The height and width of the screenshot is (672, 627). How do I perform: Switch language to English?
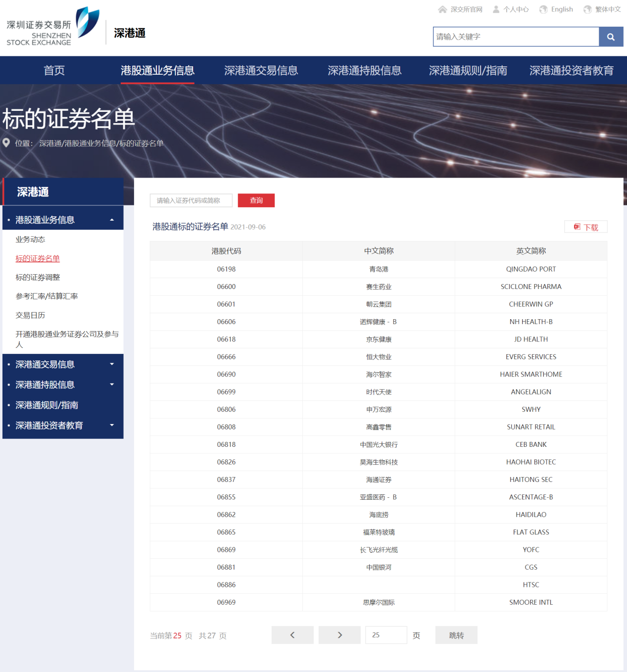(562, 9)
